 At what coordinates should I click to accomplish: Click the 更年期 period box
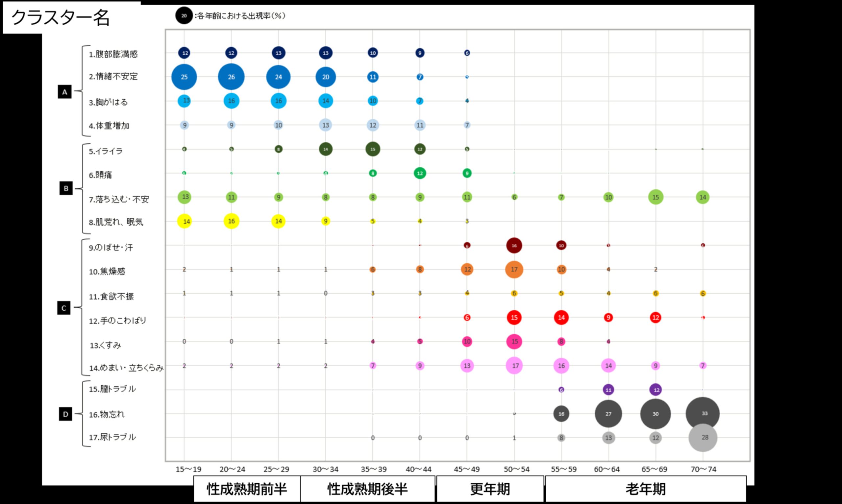490,489
